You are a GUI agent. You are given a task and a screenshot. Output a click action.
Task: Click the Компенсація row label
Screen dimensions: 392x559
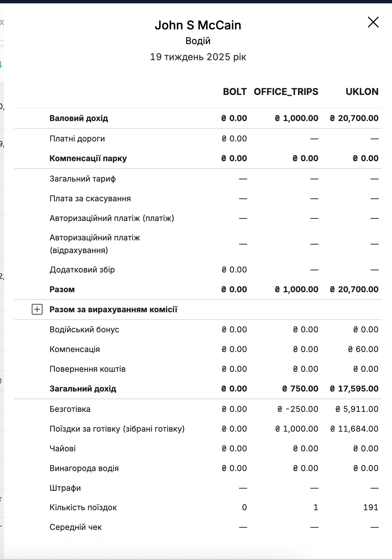[75, 349]
